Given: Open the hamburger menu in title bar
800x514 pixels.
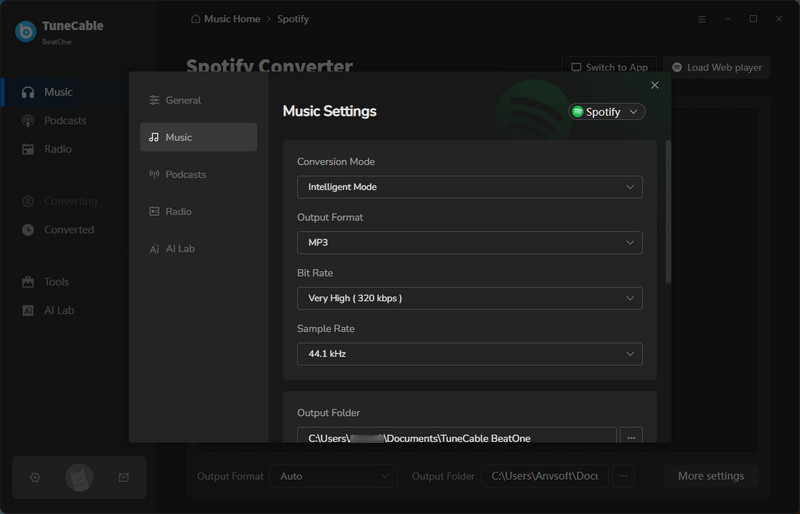Looking at the screenshot, I should point(702,19).
